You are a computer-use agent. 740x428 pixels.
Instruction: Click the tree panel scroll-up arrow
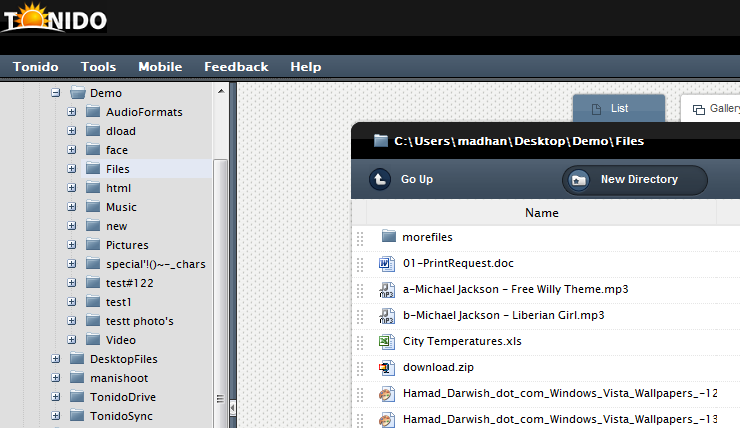pos(221,91)
